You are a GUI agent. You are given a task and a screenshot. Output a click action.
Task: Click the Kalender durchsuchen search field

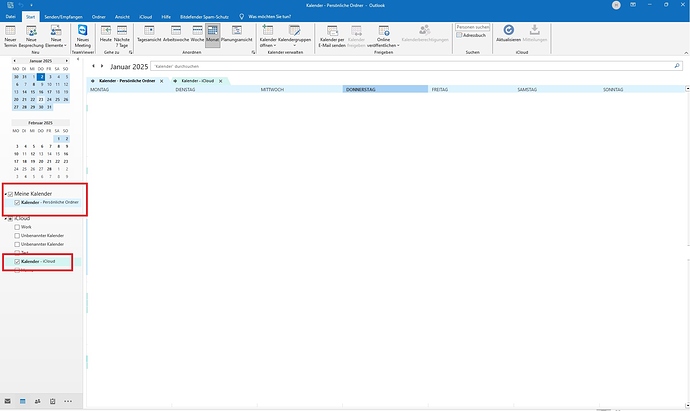412,66
